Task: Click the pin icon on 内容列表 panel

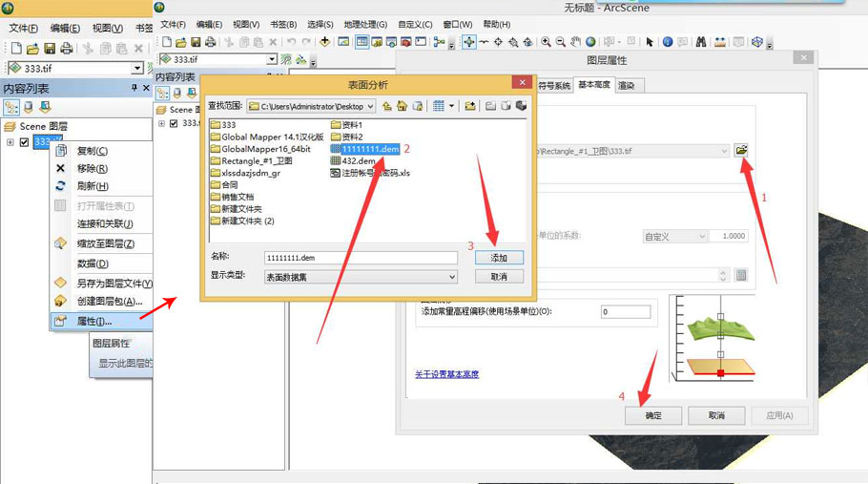Action: pyautogui.click(x=134, y=88)
